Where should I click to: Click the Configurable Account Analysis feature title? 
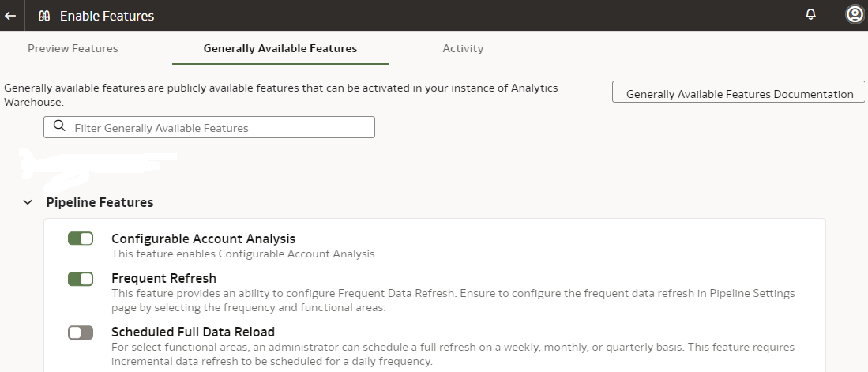203,239
